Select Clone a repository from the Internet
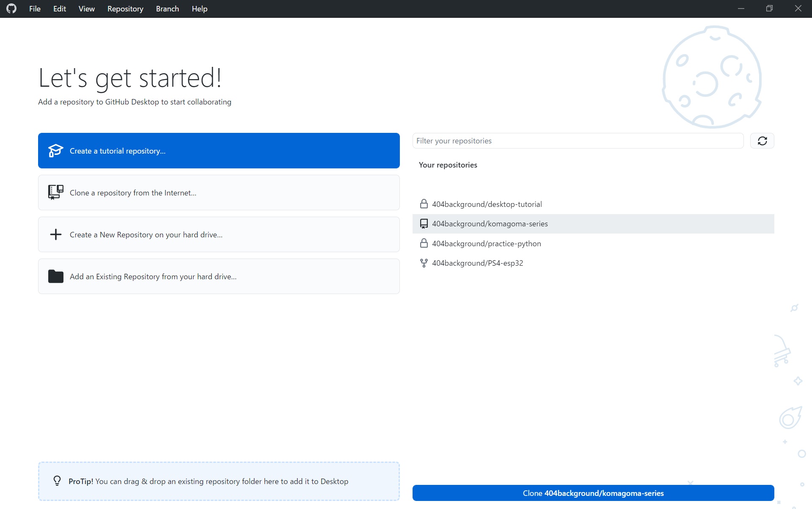The image size is (812, 509). [219, 193]
